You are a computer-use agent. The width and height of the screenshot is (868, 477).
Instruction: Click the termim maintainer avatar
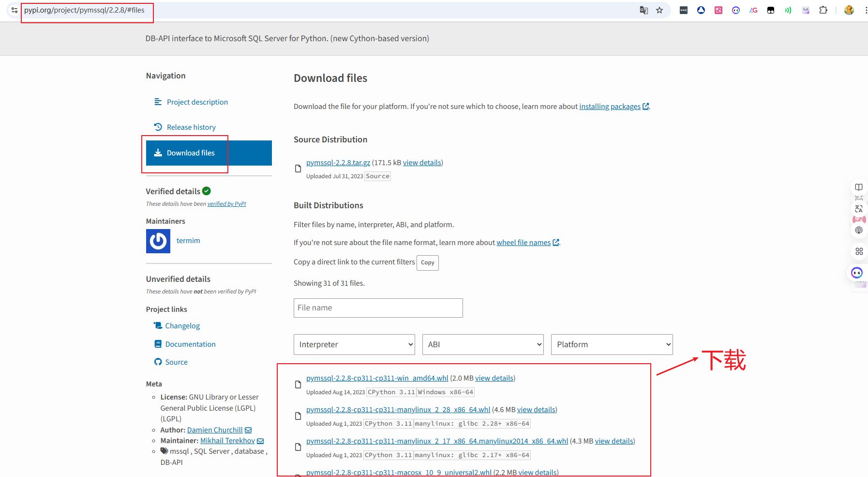pyautogui.click(x=158, y=241)
